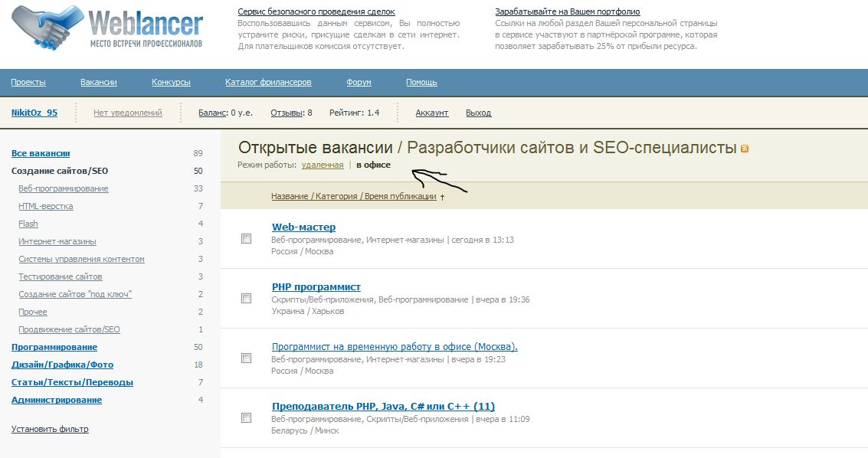Open the Интернет-магазины subcategory
868x458 pixels.
[x=57, y=242]
